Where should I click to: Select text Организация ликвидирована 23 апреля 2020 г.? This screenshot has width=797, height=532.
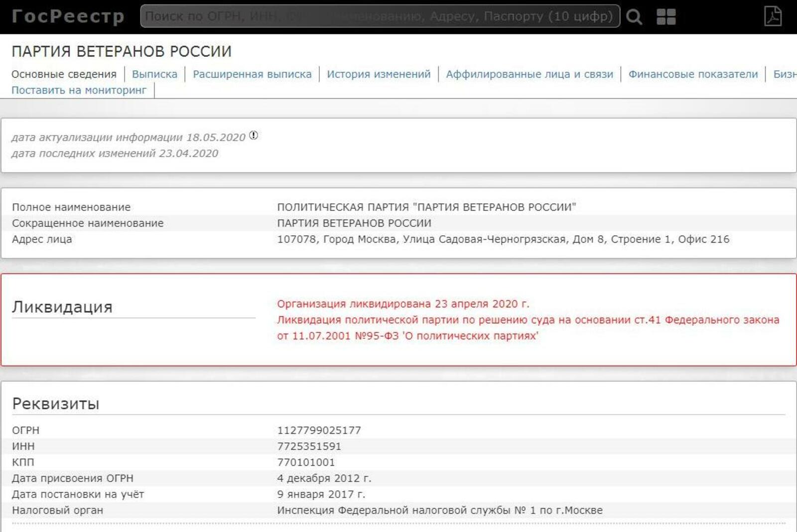pos(403,304)
